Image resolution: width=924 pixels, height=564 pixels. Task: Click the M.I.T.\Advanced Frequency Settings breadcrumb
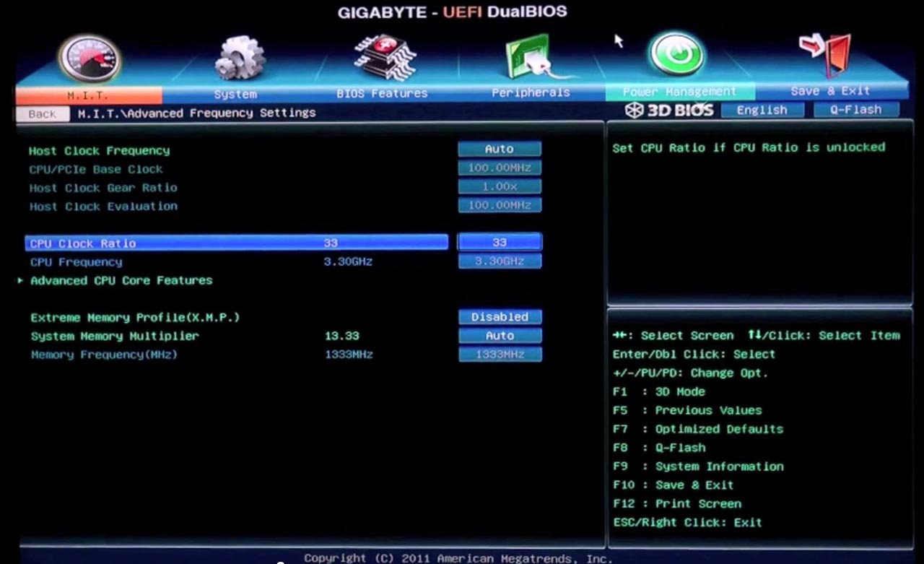click(x=196, y=113)
